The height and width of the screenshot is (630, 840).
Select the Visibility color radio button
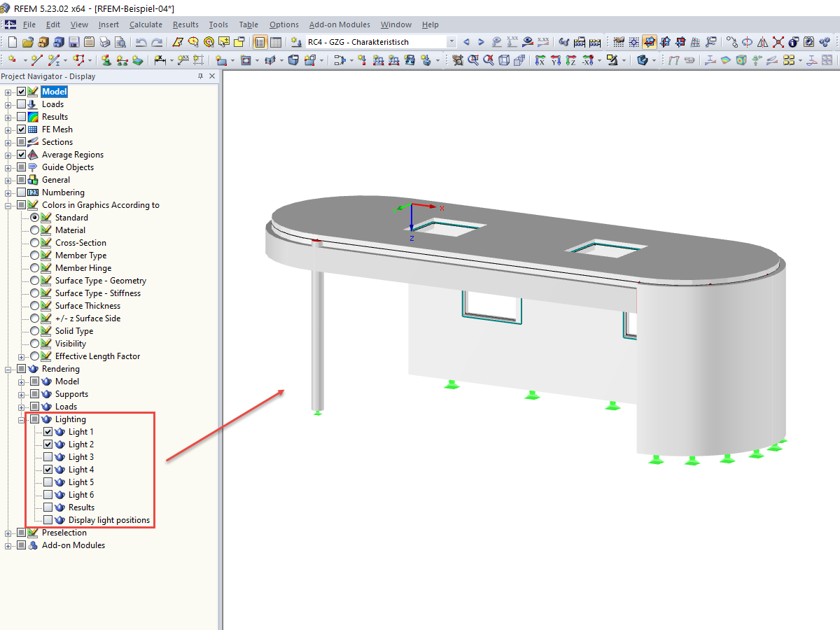point(34,344)
